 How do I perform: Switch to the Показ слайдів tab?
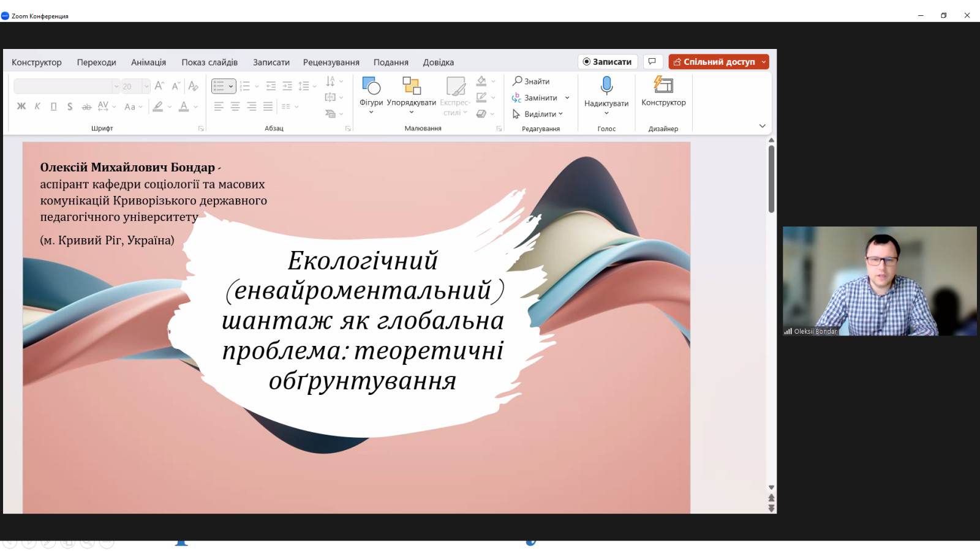click(x=209, y=62)
